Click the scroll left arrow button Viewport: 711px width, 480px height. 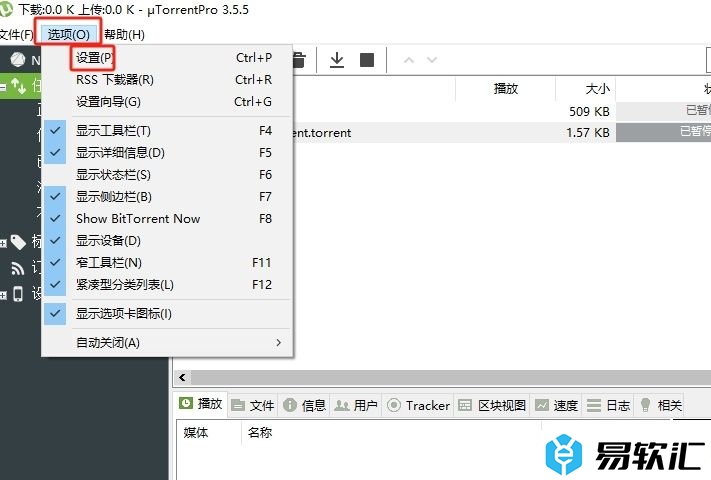pos(182,377)
